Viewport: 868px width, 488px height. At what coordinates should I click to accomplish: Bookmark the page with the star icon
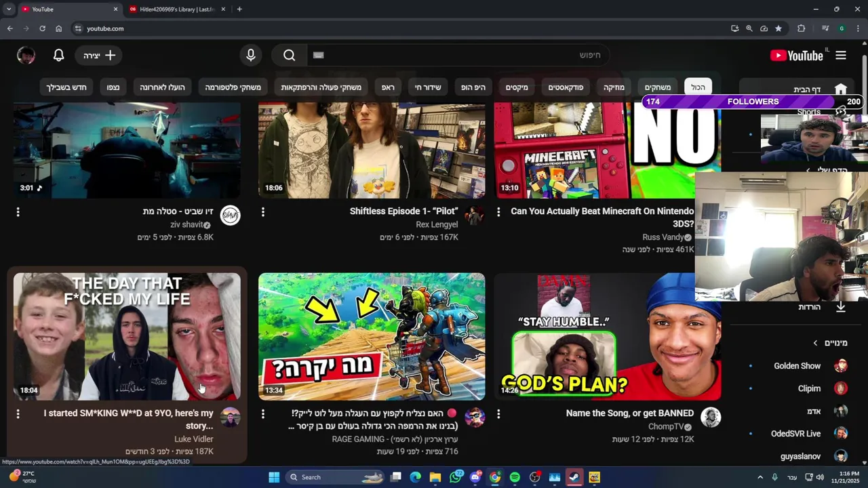click(778, 28)
